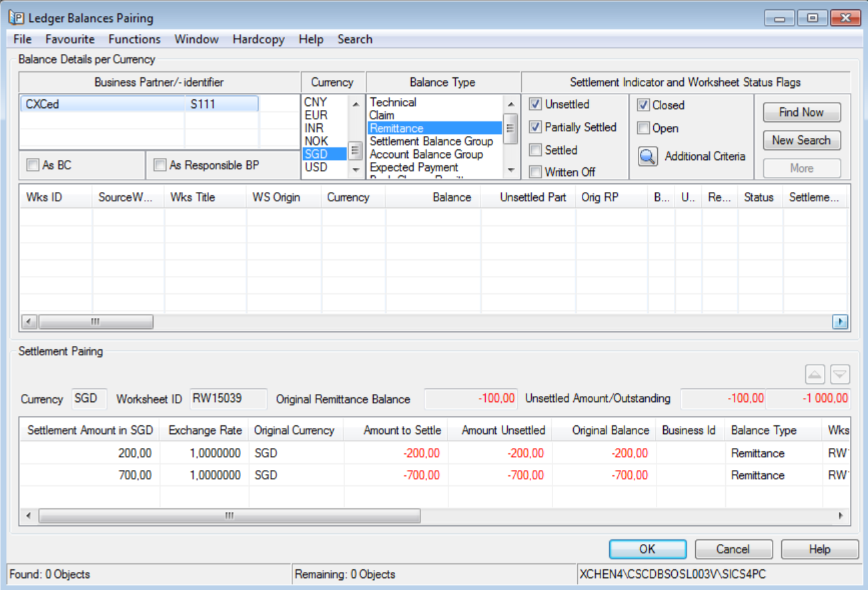Screen dimensions: 868x590
Task: Open the Hardcopy menu
Action: [x=258, y=39]
